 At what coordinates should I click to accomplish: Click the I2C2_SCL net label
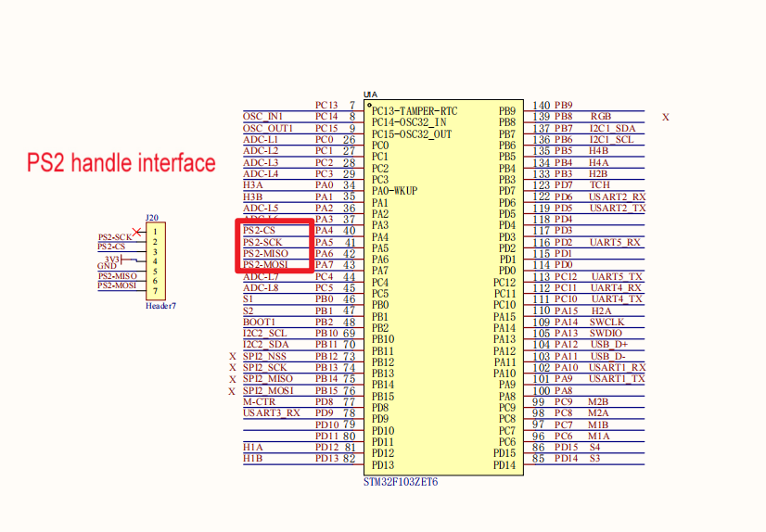[x=265, y=334]
